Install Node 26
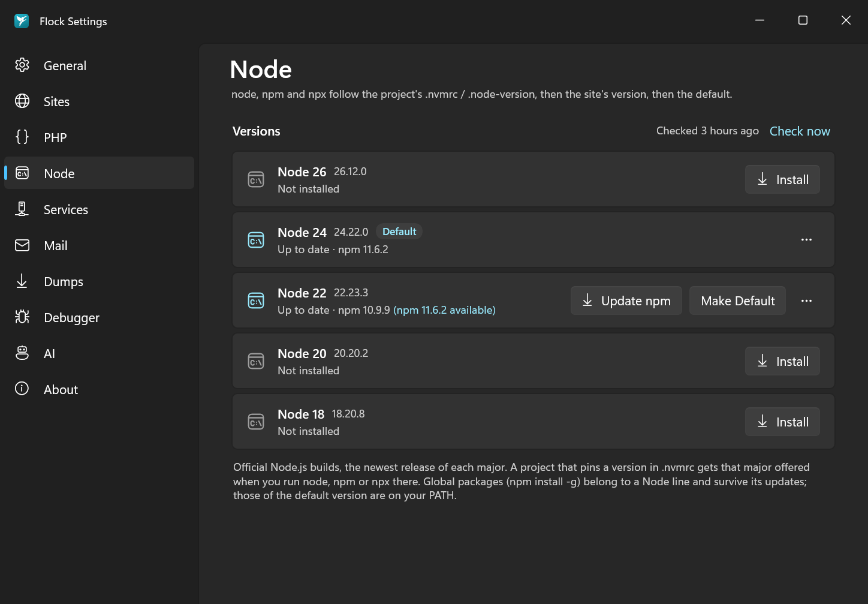 pyautogui.click(x=782, y=179)
